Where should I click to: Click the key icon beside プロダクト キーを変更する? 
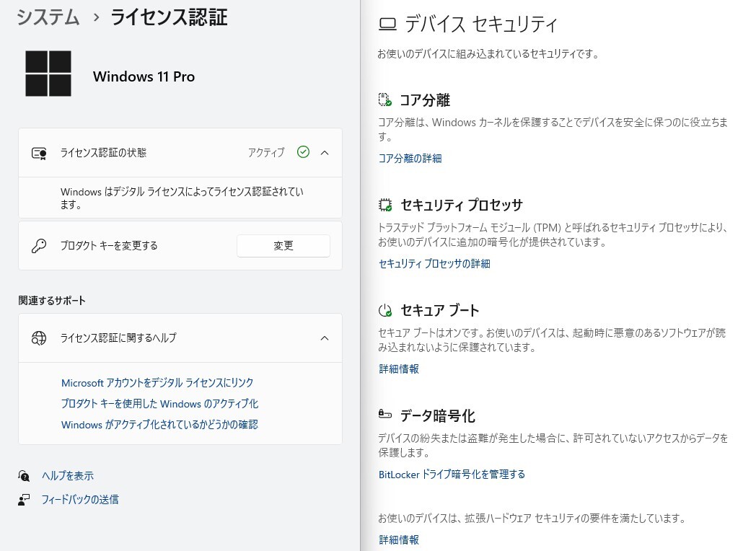39,246
